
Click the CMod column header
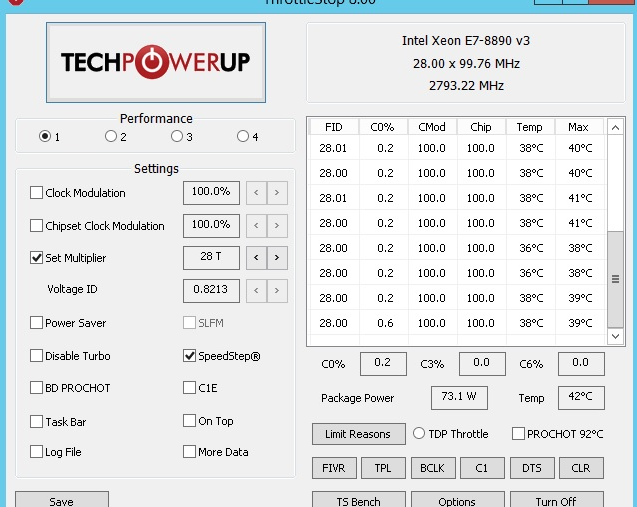(x=432, y=127)
